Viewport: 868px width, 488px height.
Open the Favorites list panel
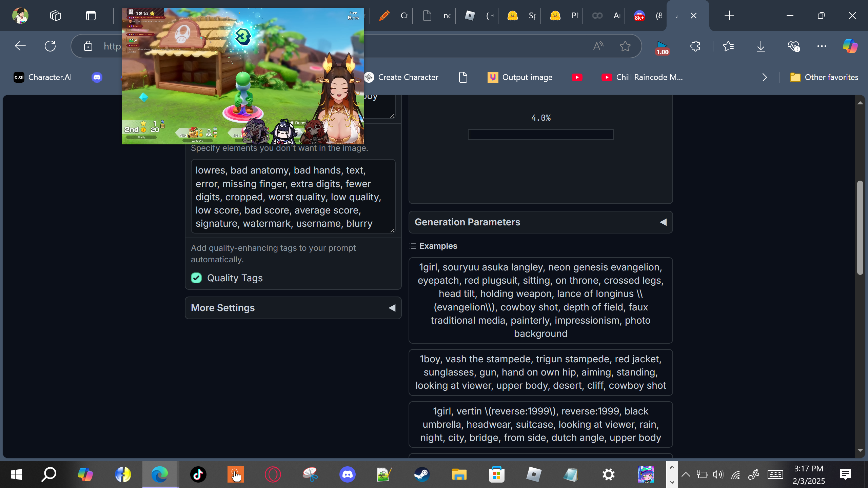tap(728, 46)
